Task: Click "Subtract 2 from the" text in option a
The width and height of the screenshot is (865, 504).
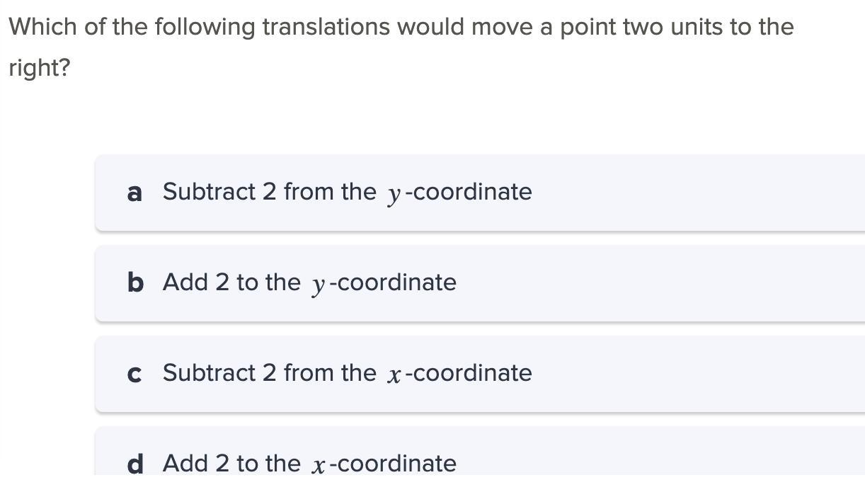Action: point(269,192)
